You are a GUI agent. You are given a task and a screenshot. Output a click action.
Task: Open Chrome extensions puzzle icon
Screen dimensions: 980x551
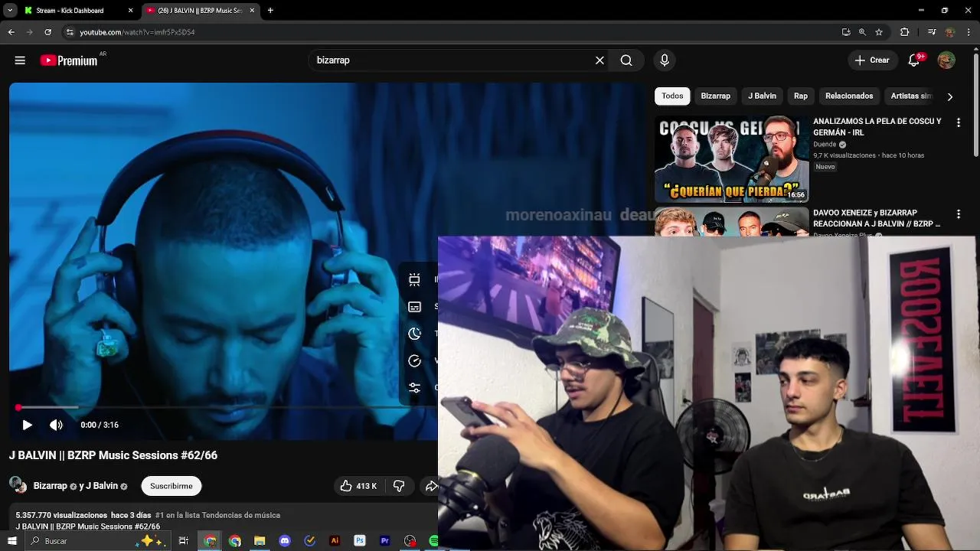point(905,32)
